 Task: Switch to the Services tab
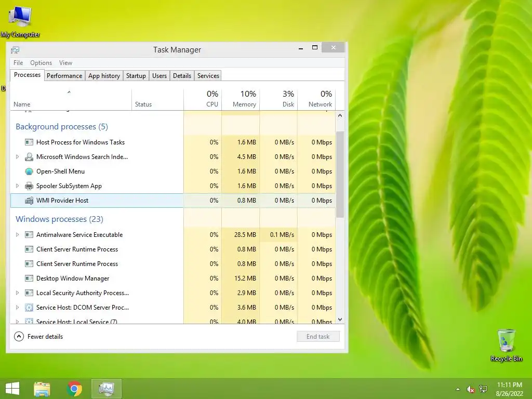[208, 76]
